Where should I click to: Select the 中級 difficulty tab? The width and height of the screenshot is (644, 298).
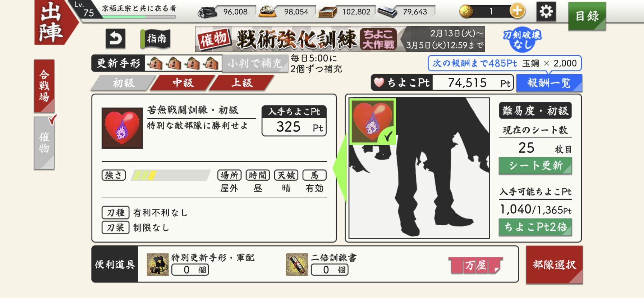(183, 83)
